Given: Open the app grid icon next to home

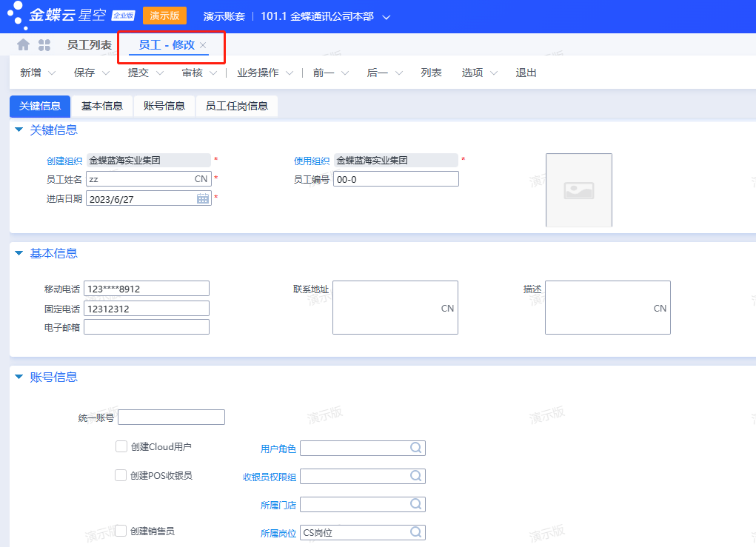Looking at the screenshot, I should tap(44, 44).
